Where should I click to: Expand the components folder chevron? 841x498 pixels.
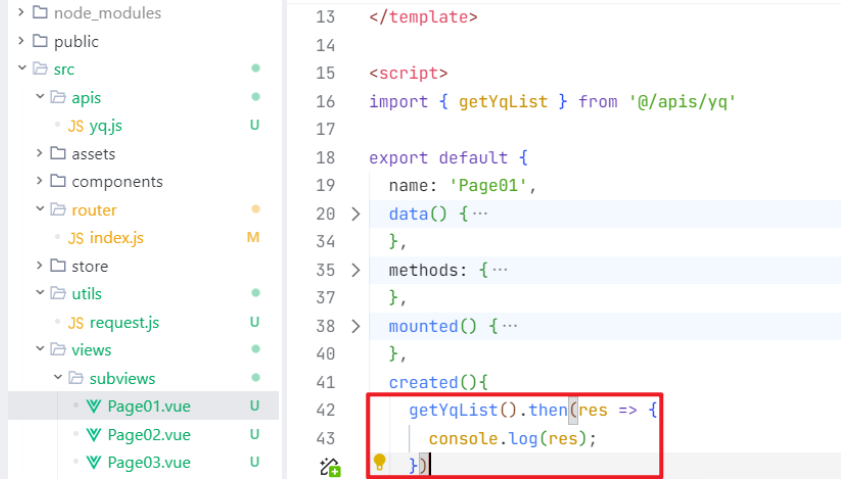click(39, 181)
